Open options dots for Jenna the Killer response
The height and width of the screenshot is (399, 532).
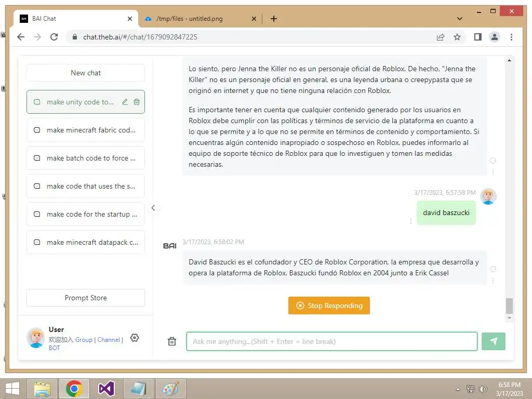click(493, 172)
